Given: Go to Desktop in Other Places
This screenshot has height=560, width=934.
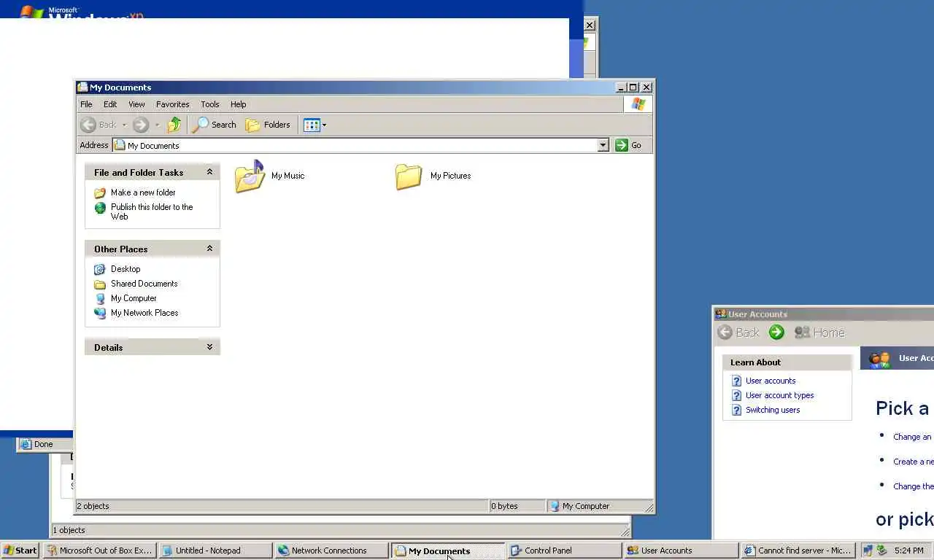Looking at the screenshot, I should [126, 269].
